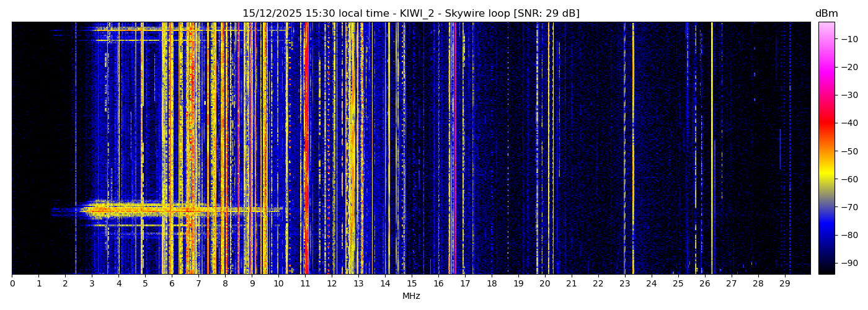Click the pale pink top of the colorbar
Viewport: 868px width, 310px height.
pos(826,26)
